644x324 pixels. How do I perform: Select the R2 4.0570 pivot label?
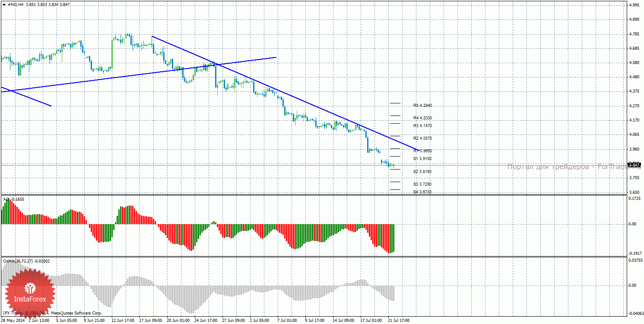tap(422, 138)
